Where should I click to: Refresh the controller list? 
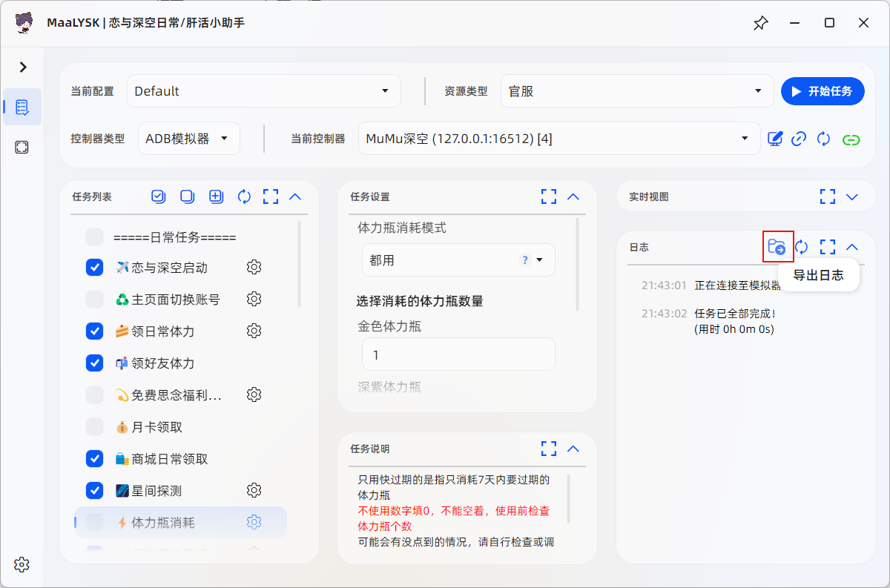click(823, 139)
